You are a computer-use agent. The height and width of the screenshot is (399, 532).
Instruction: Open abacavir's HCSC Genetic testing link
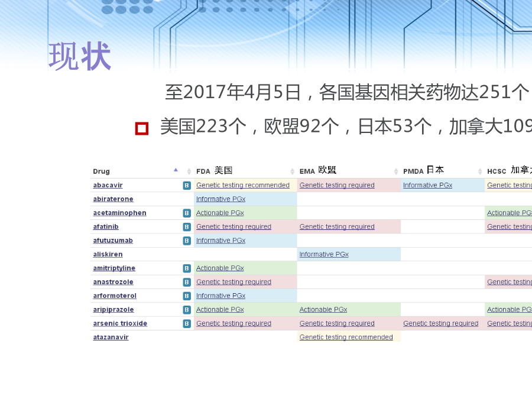510,185
